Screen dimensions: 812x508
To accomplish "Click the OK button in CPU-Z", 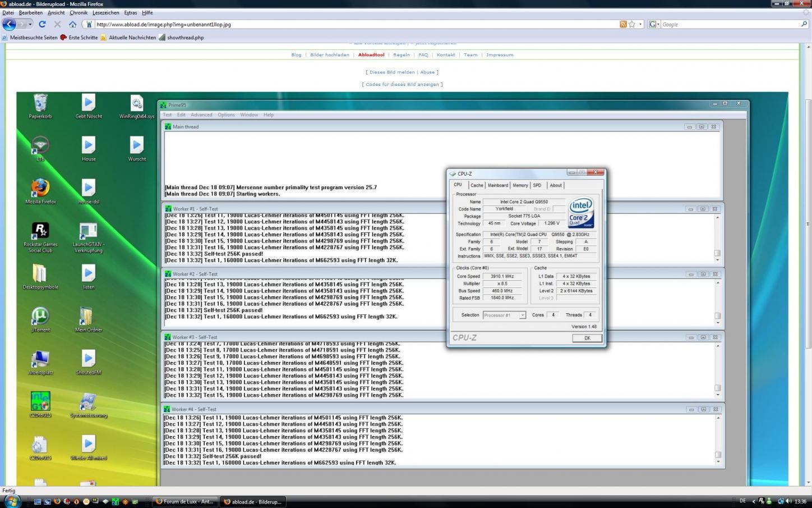I will [x=587, y=338].
